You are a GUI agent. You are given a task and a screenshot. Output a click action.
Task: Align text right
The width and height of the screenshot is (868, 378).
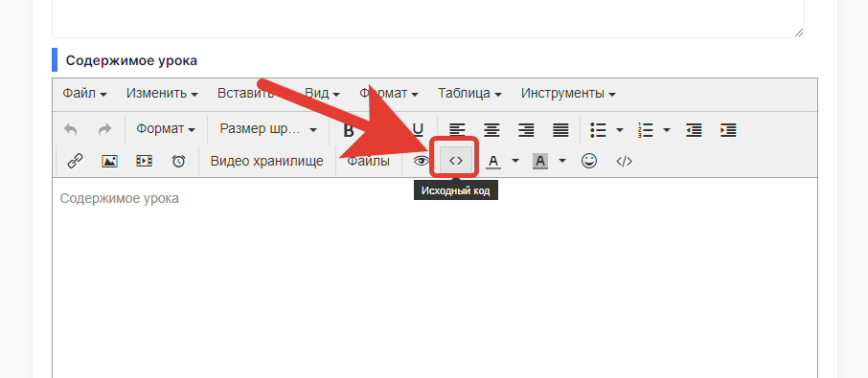tap(526, 130)
